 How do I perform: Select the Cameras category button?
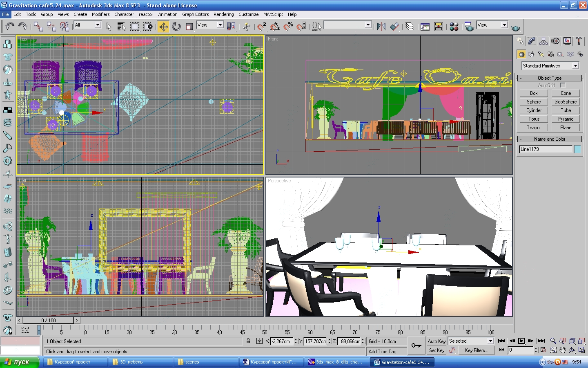click(x=551, y=54)
